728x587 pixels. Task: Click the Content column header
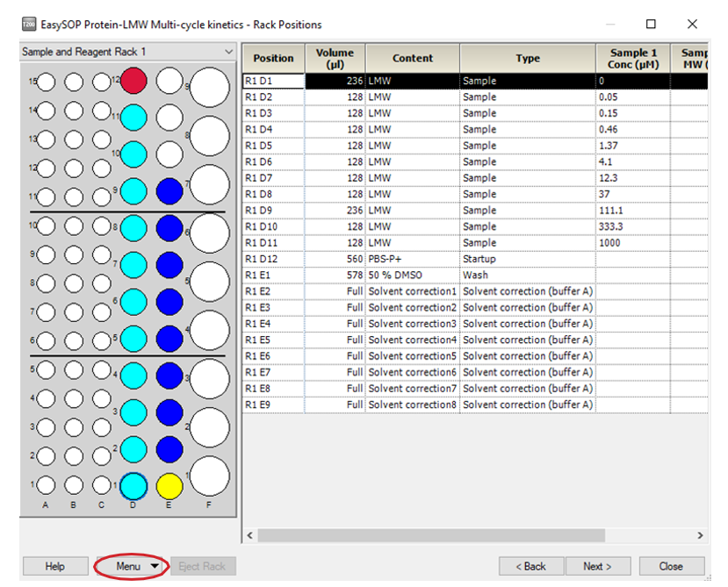[412, 58]
